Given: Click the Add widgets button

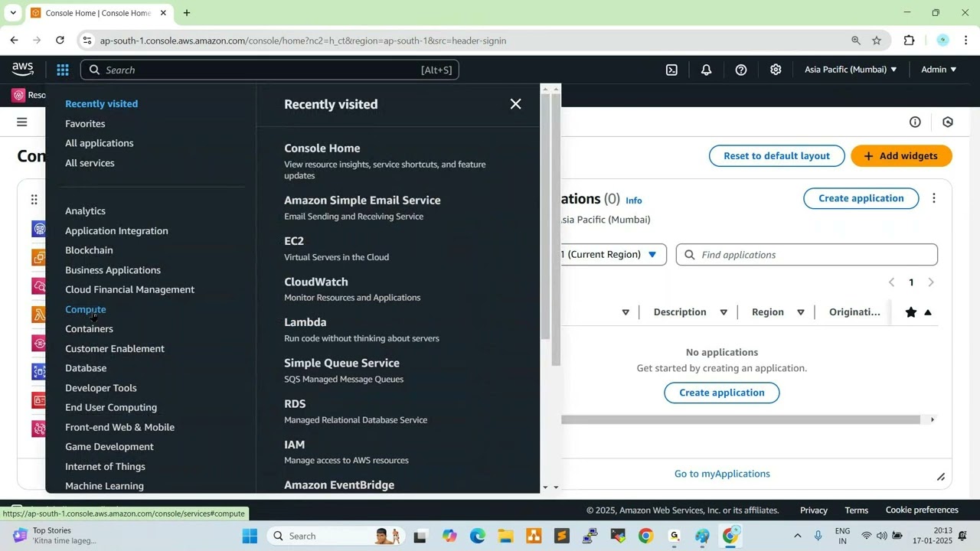Looking at the screenshot, I should (901, 156).
